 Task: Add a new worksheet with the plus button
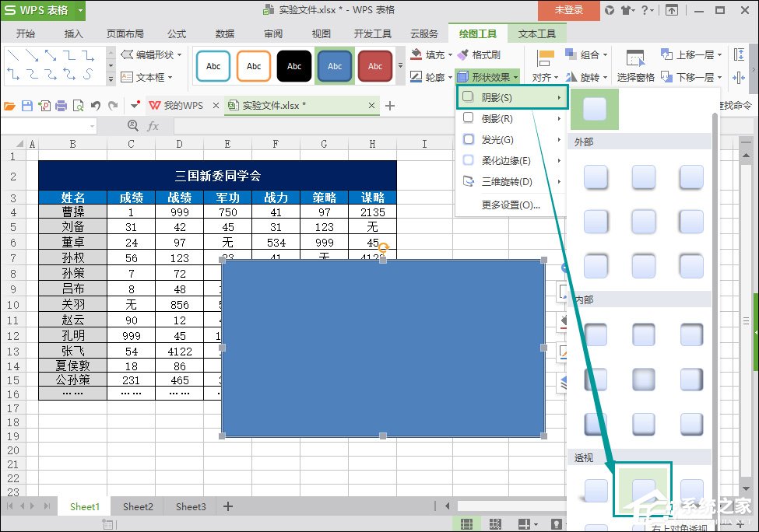(227, 506)
